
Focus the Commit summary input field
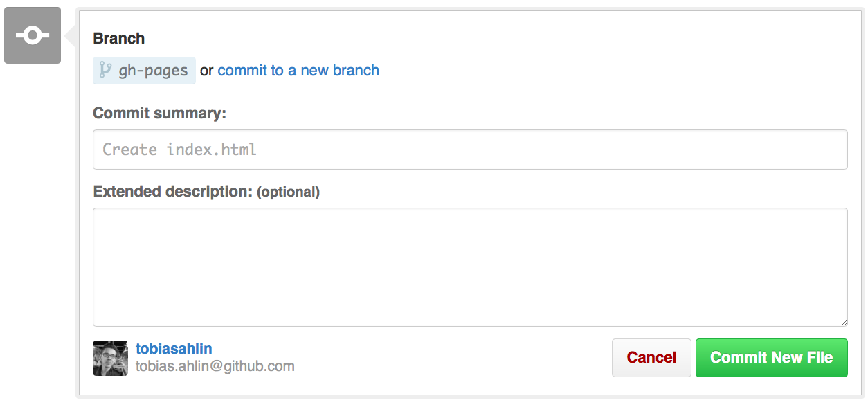[470, 150]
